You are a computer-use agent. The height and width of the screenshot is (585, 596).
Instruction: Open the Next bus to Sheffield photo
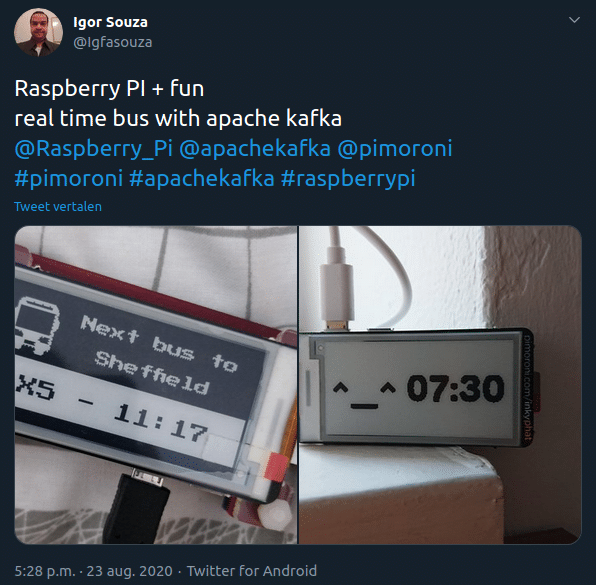[156, 385]
